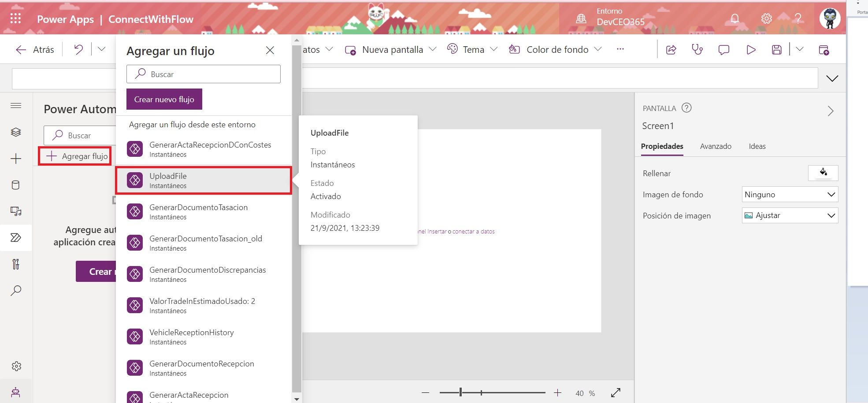Screen dimensions: 868x403
Task: Click the Buscar field in flow panel
Action: tap(204, 74)
